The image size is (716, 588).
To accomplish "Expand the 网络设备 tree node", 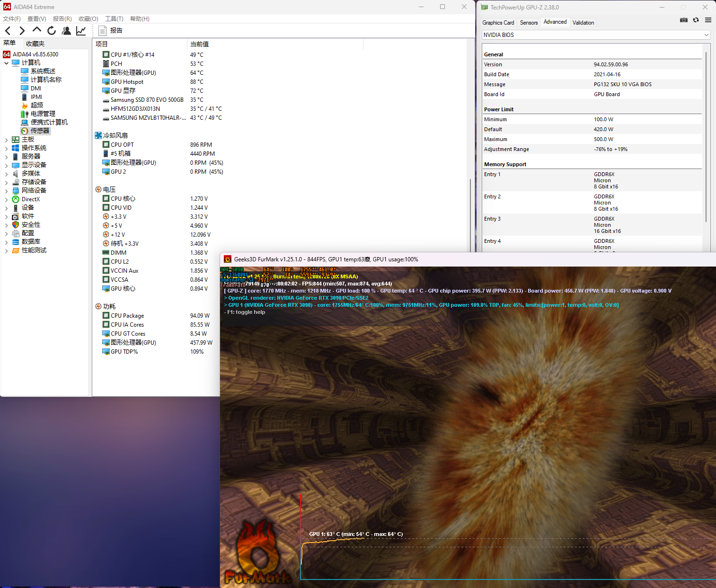I will pyautogui.click(x=6, y=191).
